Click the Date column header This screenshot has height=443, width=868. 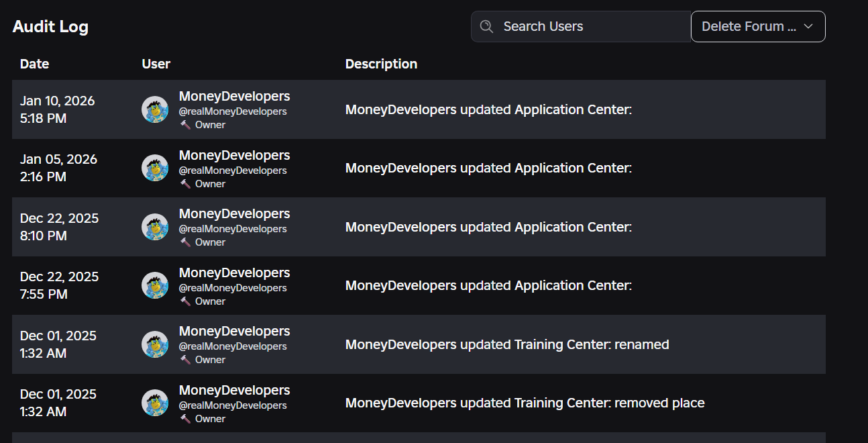[34, 64]
